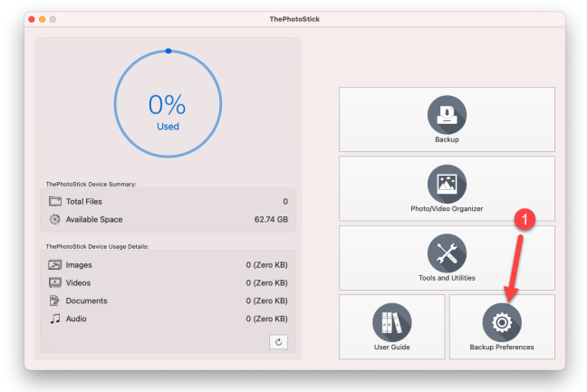The height and width of the screenshot is (392, 587).
Task: Click the 0% usage value
Action: pos(167,104)
